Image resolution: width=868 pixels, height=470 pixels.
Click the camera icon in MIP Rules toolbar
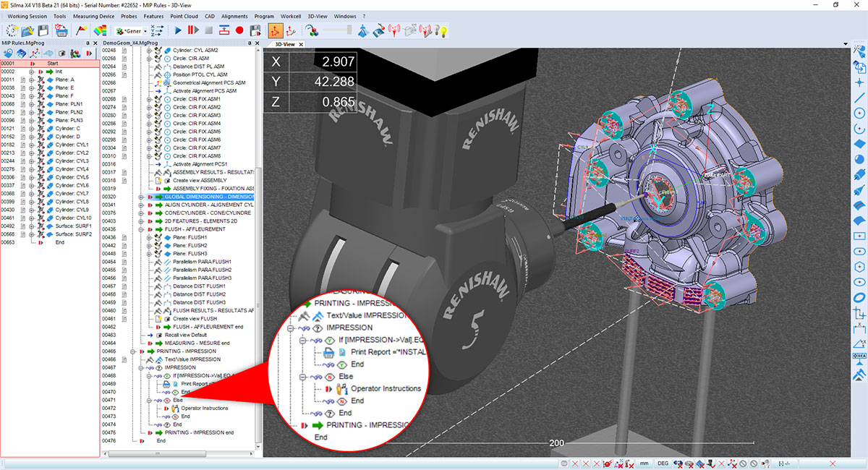pos(62,54)
